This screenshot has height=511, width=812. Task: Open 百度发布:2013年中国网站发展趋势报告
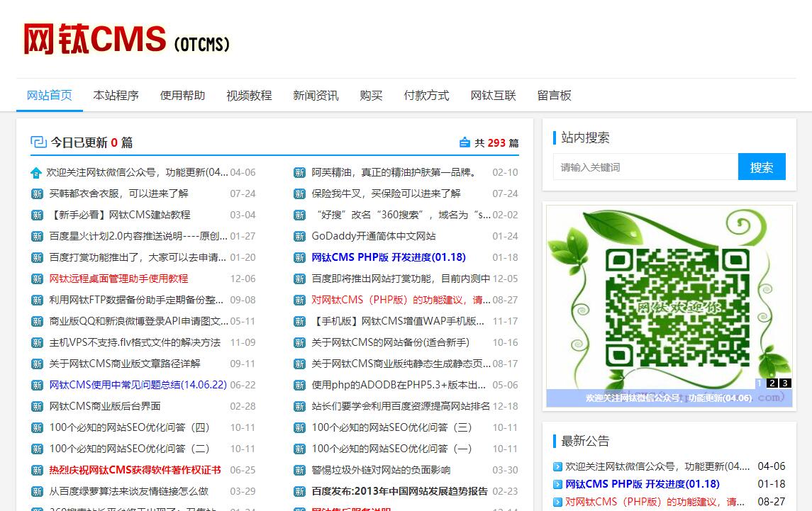pos(400,491)
